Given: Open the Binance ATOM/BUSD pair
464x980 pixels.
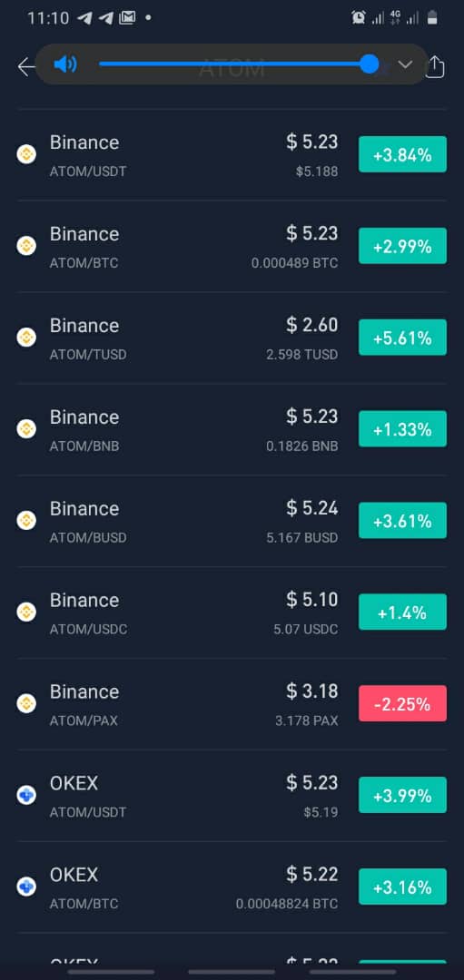Looking at the screenshot, I should [232, 521].
